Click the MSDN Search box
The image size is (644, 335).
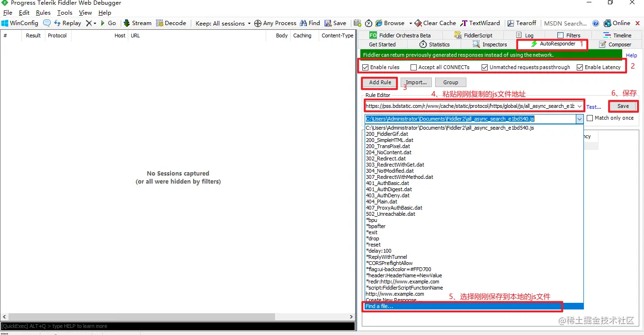tap(565, 23)
